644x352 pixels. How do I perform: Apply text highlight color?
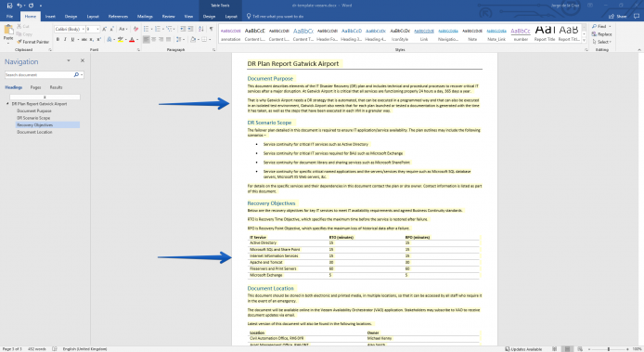click(120, 40)
